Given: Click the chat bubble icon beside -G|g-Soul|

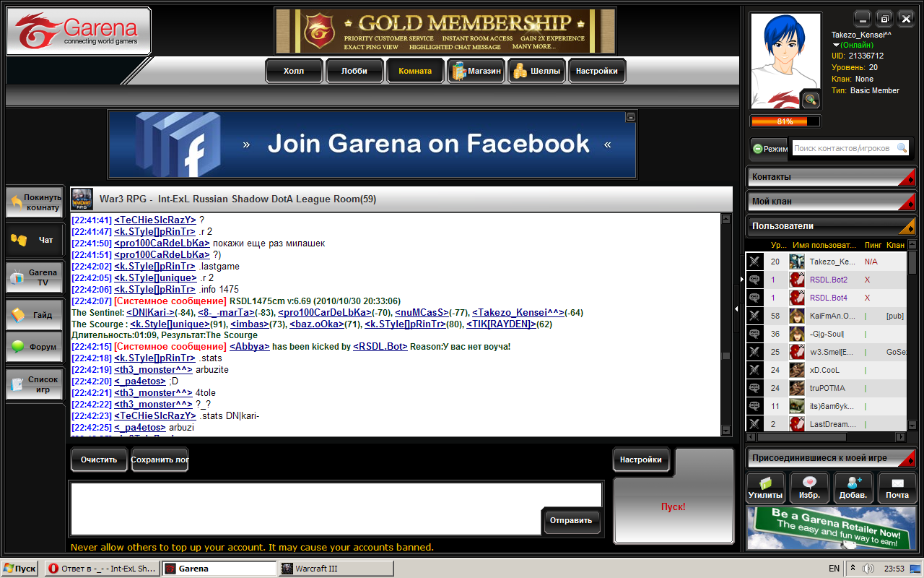Looking at the screenshot, I should click(x=754, y=334).
